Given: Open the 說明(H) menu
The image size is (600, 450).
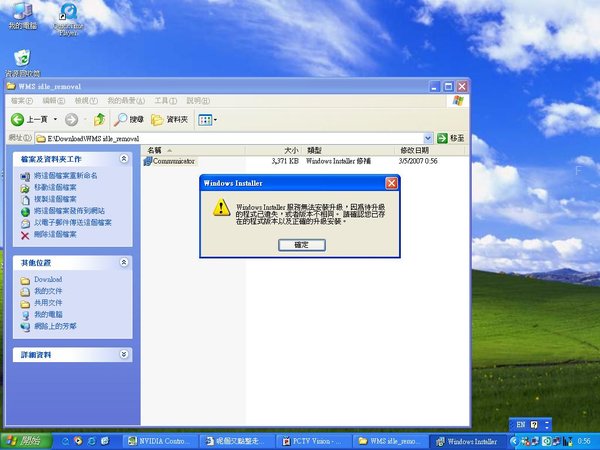Looking at the screenshot, I should [x=198, y=101].
